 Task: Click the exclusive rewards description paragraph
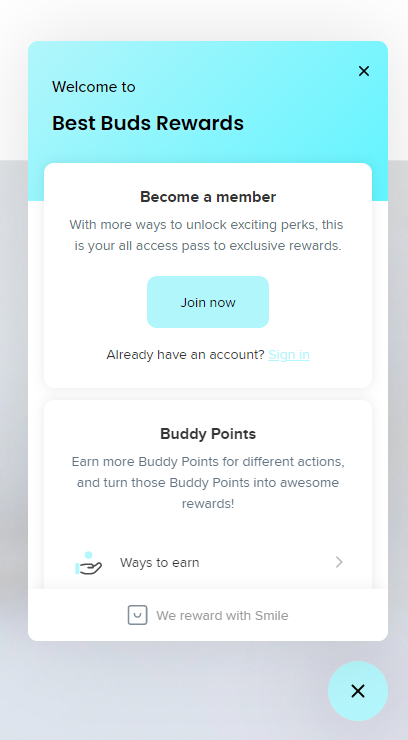point(208,235)
